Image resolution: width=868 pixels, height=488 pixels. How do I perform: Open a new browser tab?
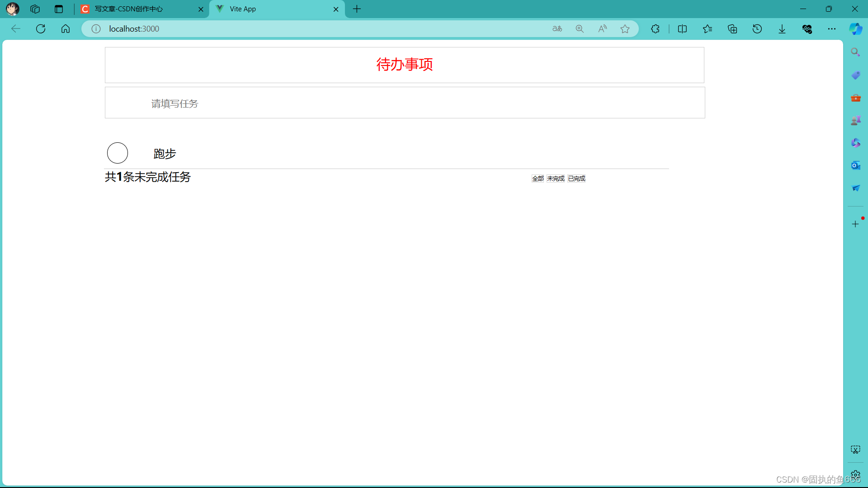[357, 9]
